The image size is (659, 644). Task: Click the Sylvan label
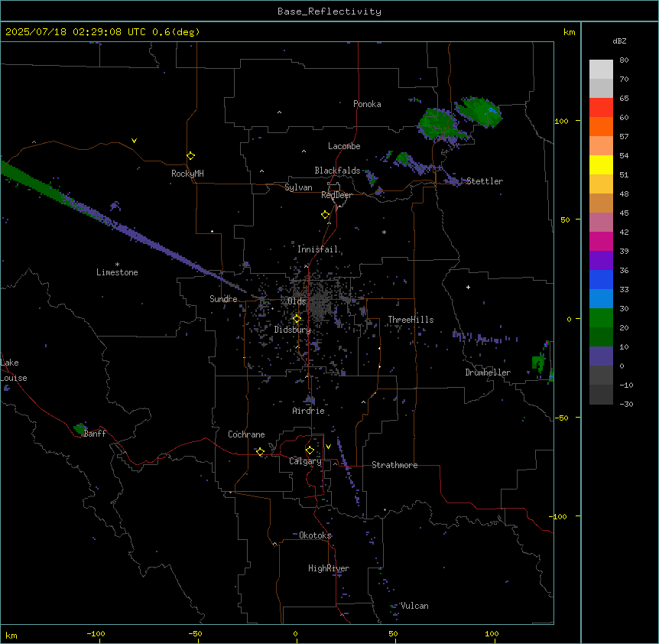coord(298,187)
